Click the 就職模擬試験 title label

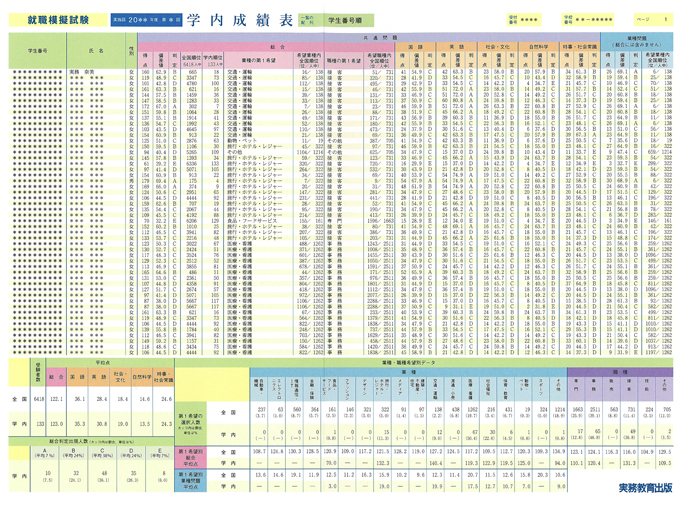[x=58, y=20]
